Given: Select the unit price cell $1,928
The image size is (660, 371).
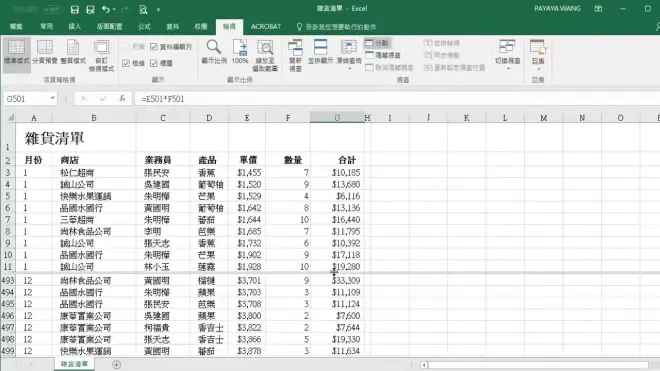Looking at the screenshot, I should click(x=247, y=267).
